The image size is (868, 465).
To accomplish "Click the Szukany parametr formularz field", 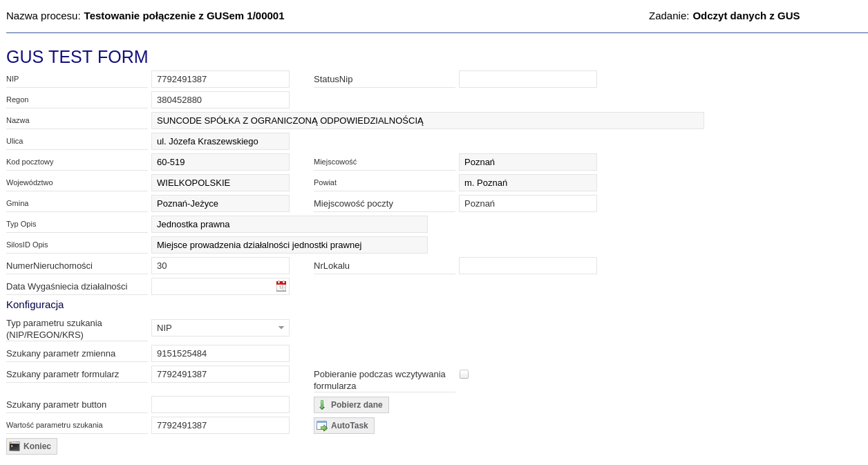I will point(220,374).
